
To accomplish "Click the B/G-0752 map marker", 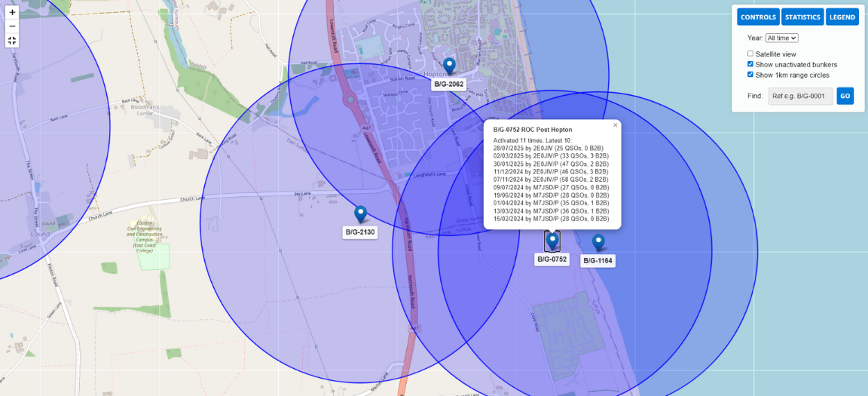I will point(552,241).
